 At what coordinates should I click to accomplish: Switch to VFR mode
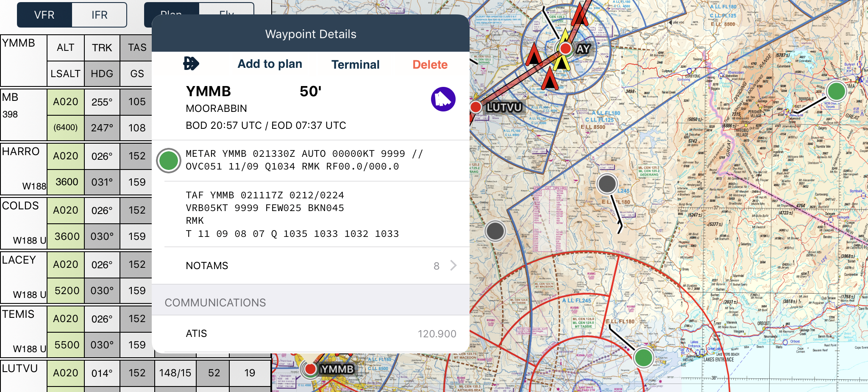[45, 15]
